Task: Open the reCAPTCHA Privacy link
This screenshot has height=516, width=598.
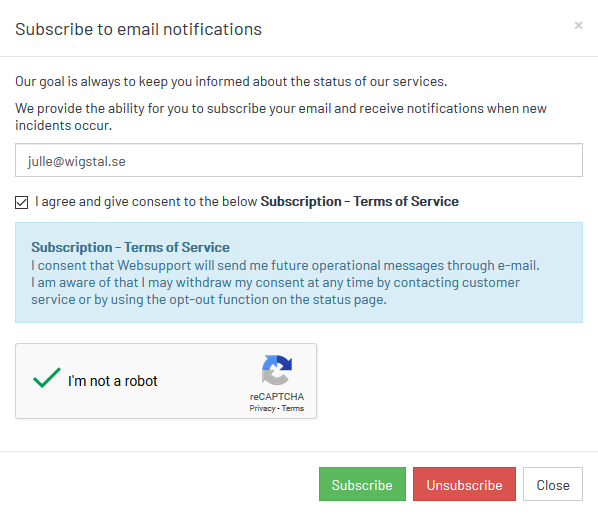Action: pos(262,408)
